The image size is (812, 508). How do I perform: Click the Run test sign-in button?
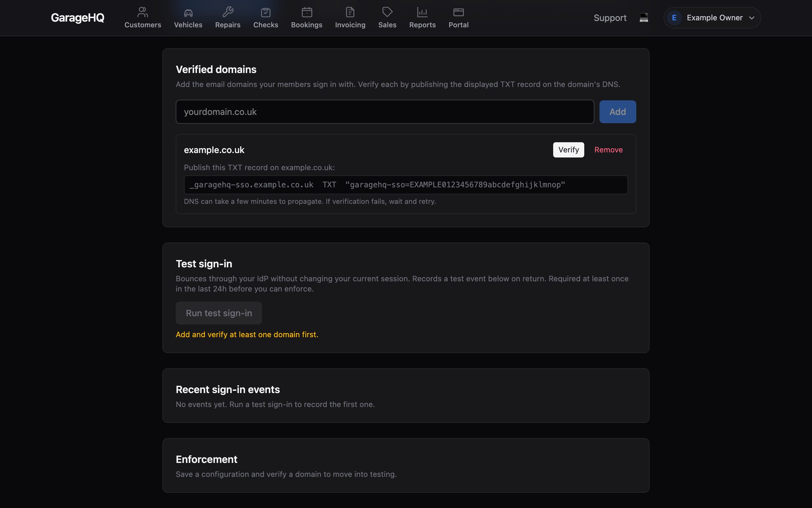pos(219,313)
